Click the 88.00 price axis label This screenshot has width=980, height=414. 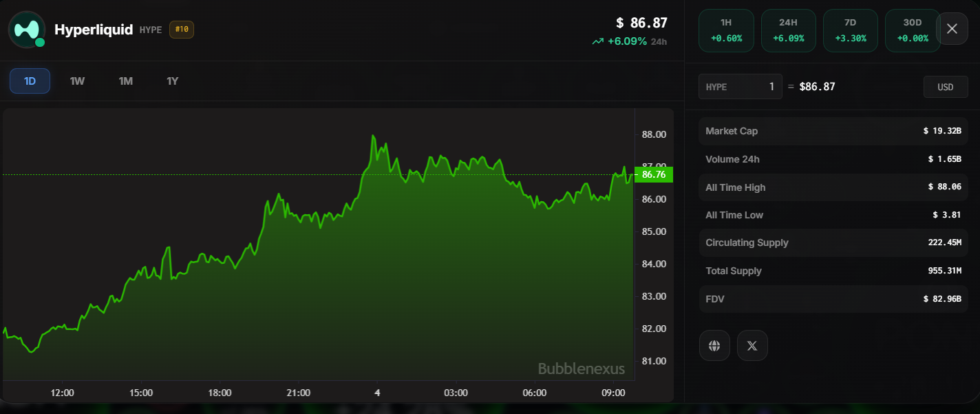[654, 134]
